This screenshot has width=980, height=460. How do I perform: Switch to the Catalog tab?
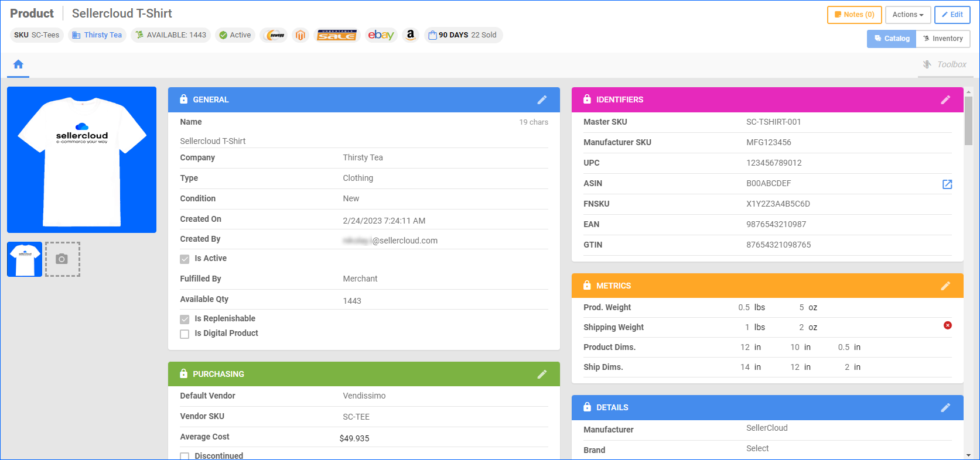[892, 39]
